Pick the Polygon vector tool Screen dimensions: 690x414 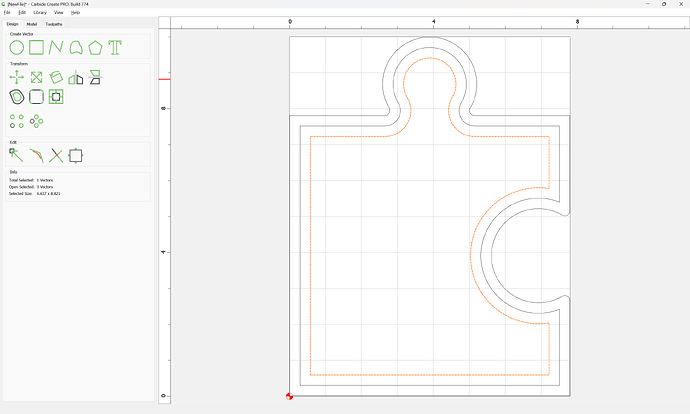click(x=95, y=47)
